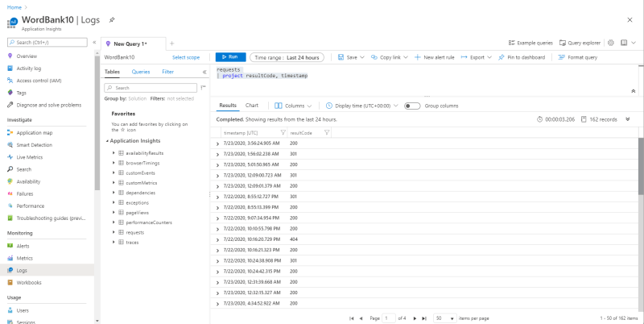Open Live Metrics
Viewport: 644px width, 324px height.
30,157
